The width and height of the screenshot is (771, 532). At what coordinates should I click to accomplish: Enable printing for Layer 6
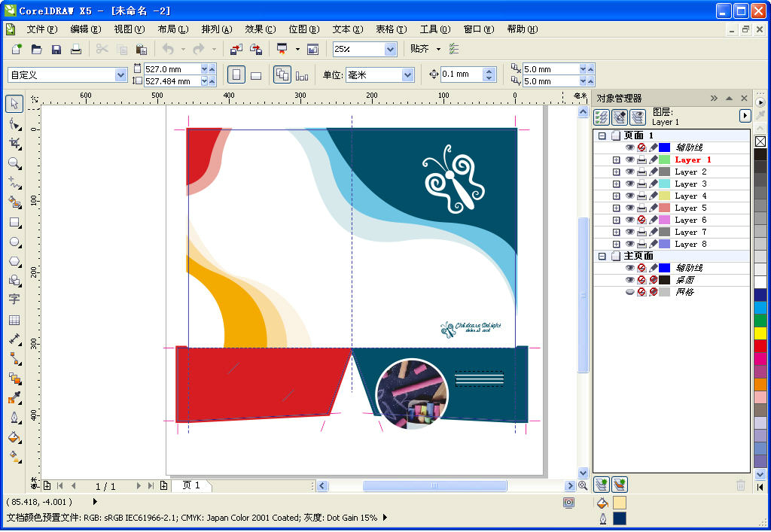pos(642,220)
